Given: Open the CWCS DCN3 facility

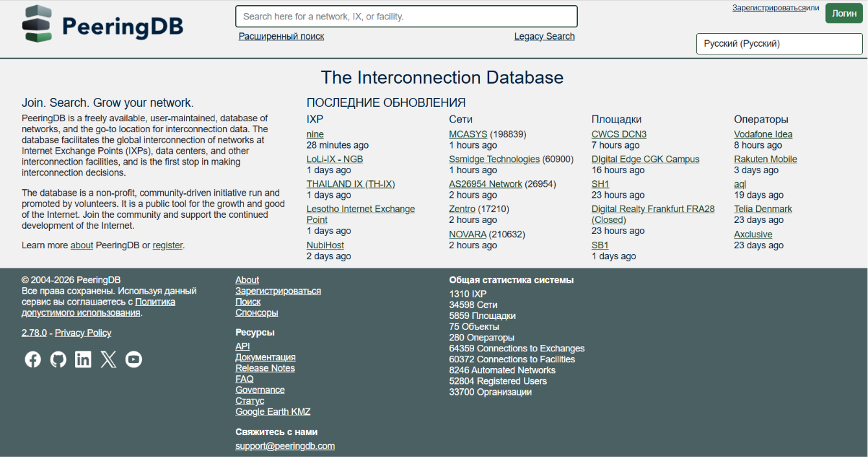Looking at the screenshot, I should (619, 134).
